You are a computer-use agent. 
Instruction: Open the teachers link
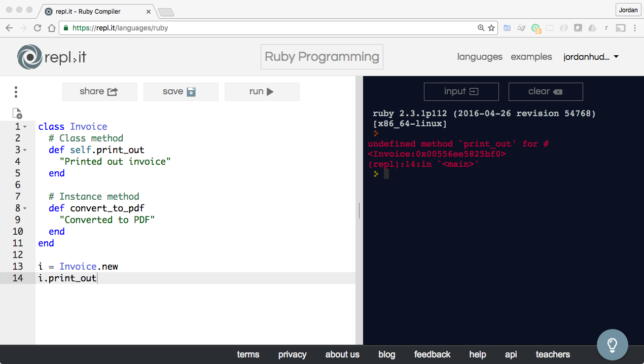(x=553, y=354)
